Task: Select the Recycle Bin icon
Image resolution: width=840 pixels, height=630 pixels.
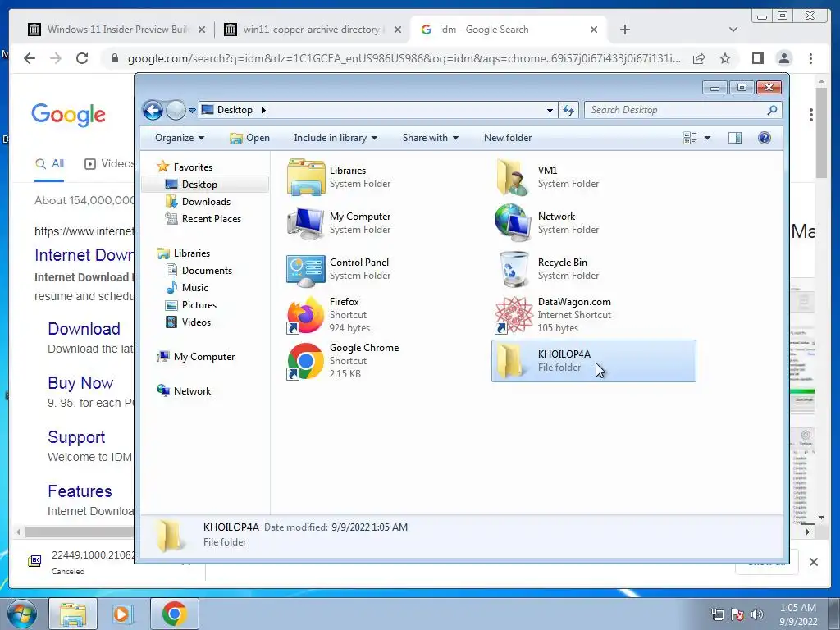Action: (x=514, y=269)
